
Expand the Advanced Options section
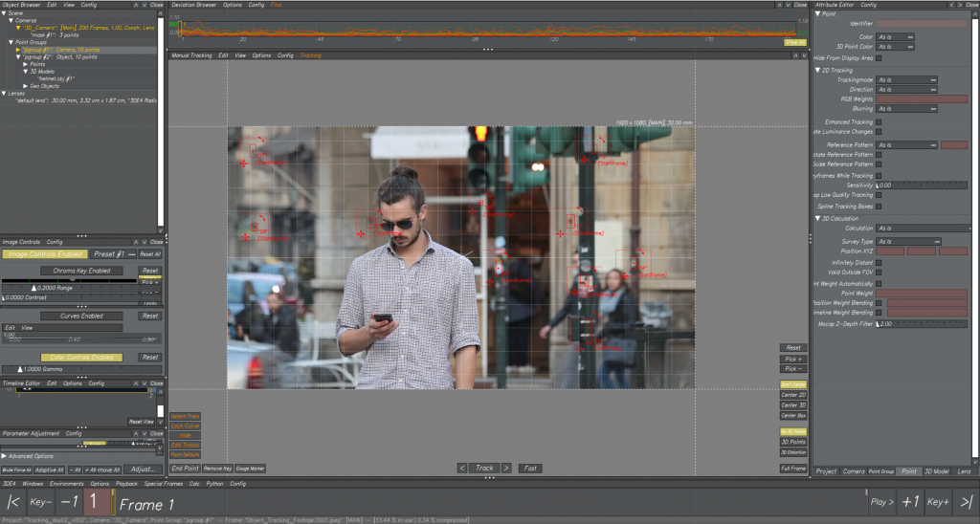click(4, 456)
